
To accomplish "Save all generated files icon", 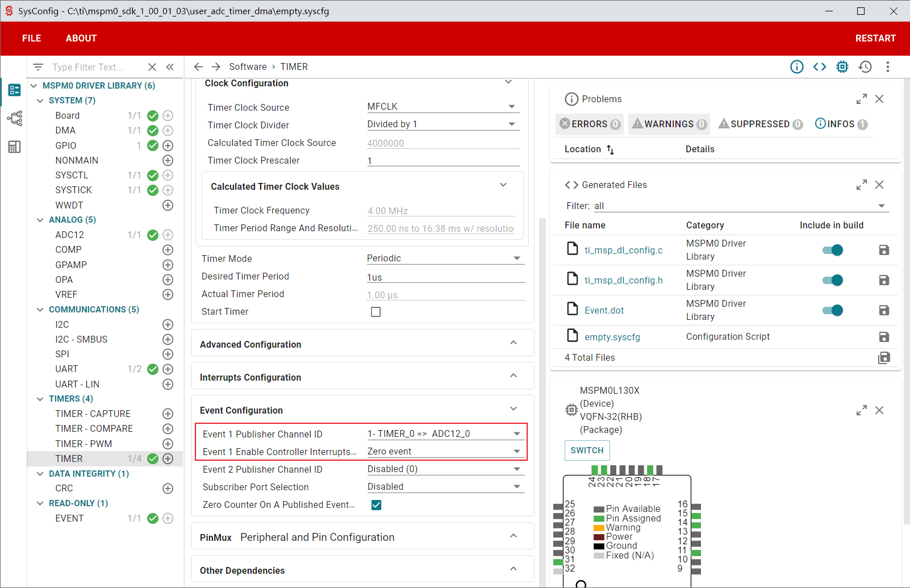I will [884, 357].
